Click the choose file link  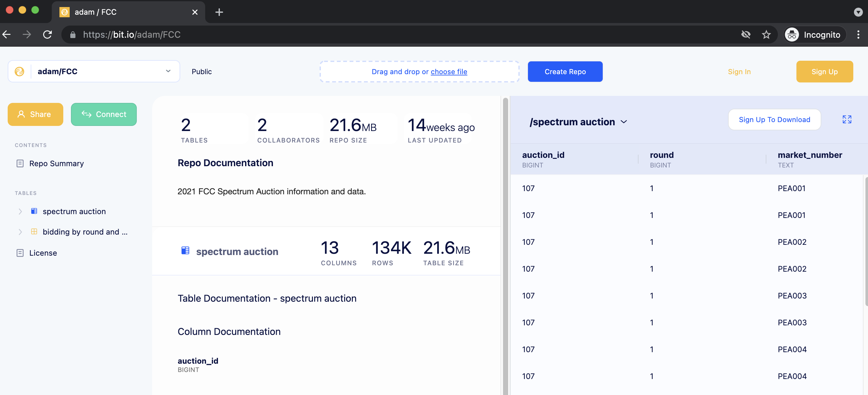(x=448, y=72)
